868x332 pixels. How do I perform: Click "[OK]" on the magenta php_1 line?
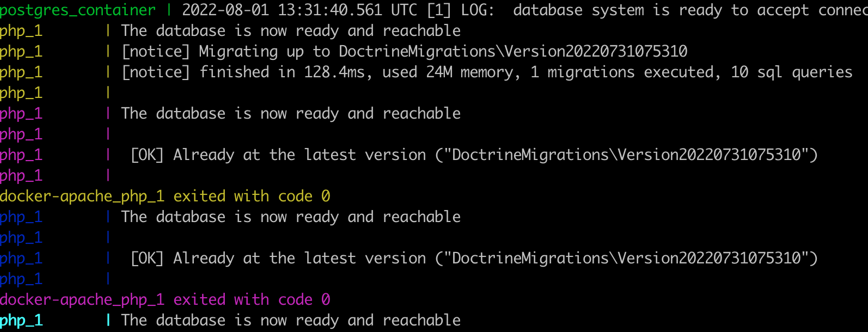point(147,155)
